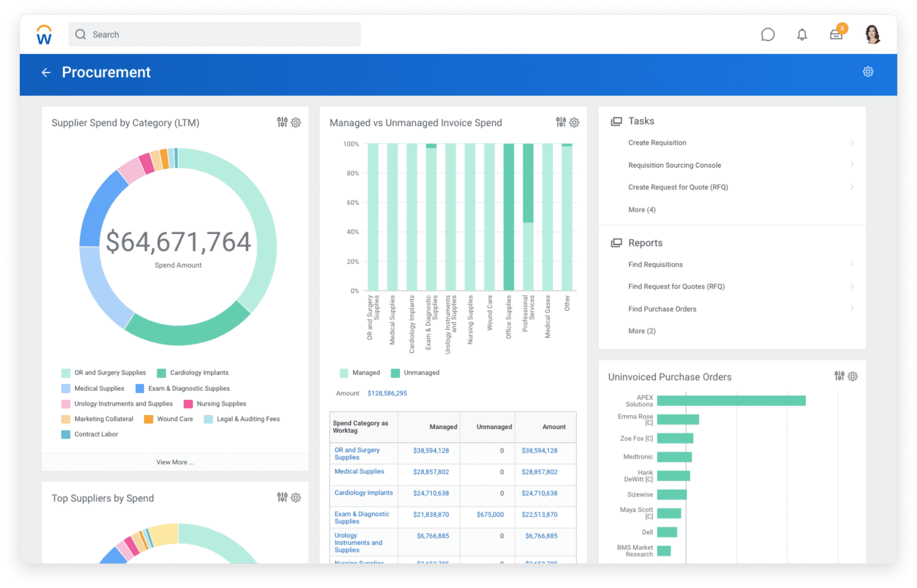Viewport: 917px width, 588px height.
Task: Toggle Unmanaged legend swatch
Action: tap(395, 373)
